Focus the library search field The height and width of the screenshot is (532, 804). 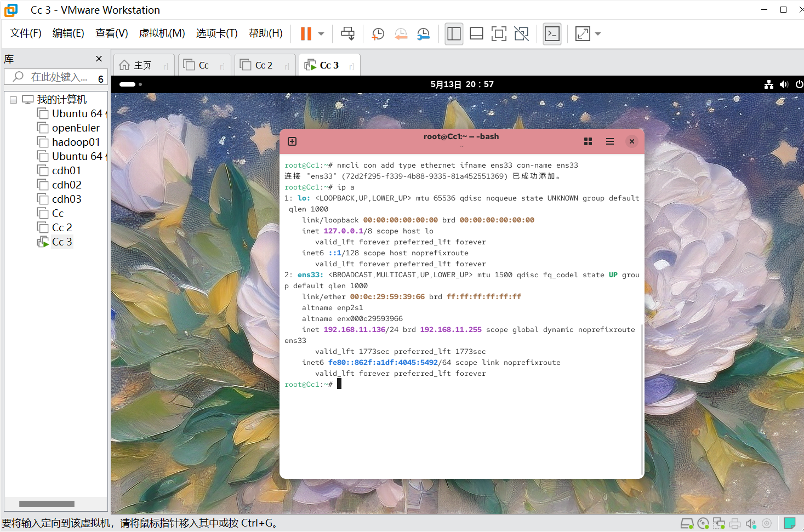pyautogui.click(x=55, y=77)
